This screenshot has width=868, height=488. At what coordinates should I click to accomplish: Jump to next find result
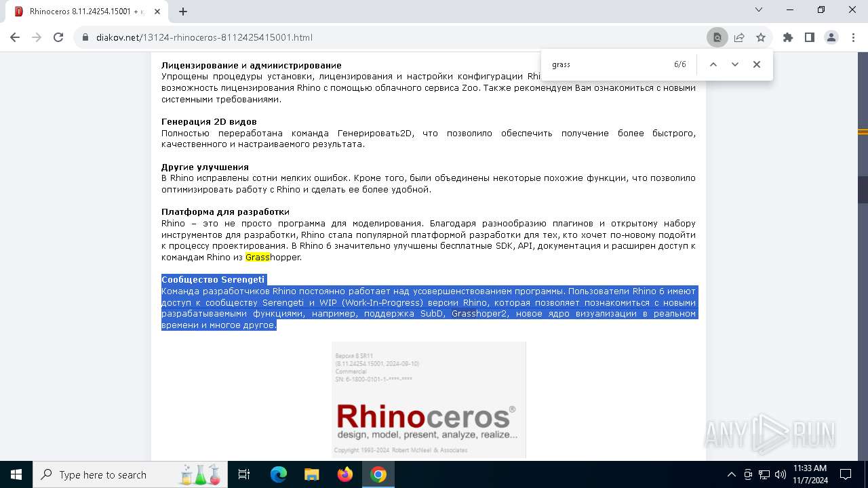pos(735,64)
